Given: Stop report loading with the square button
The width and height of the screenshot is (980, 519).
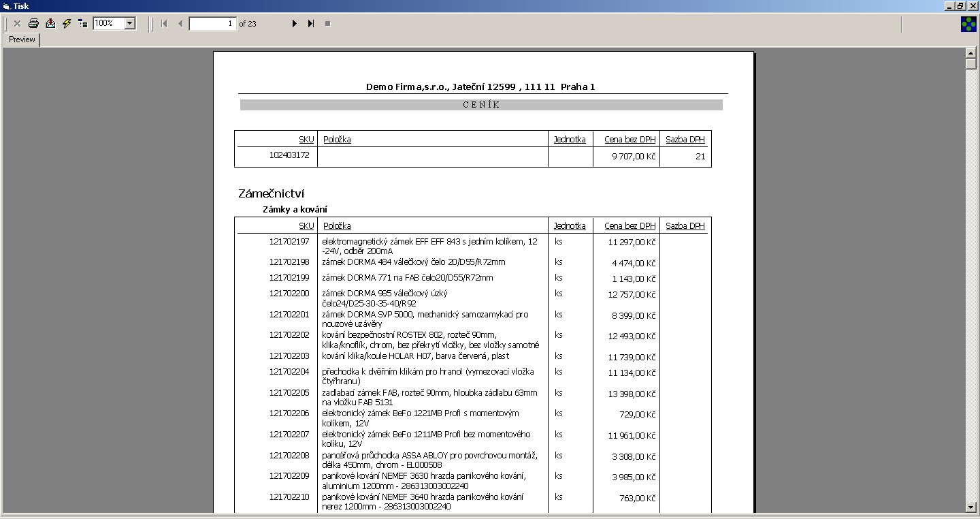Looking at the screenshot, I should pyautogui.click(x=327, y=23).
